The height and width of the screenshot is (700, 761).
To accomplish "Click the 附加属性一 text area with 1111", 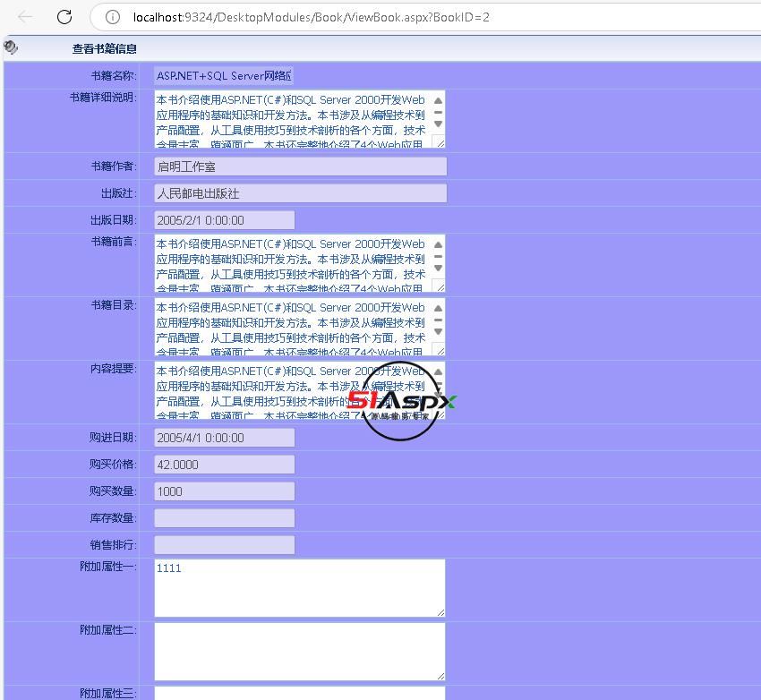I will 299,588.
